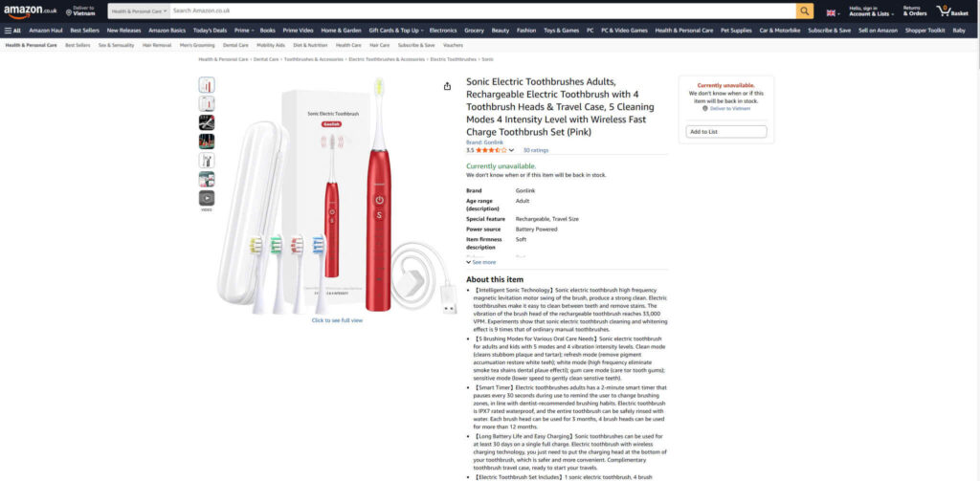Select the first product image thumbnail
The image size is (980, 481).
coord(207,85)
